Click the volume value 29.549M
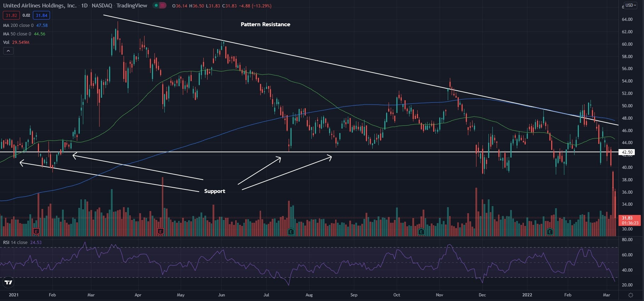 (x=21, y=42)
